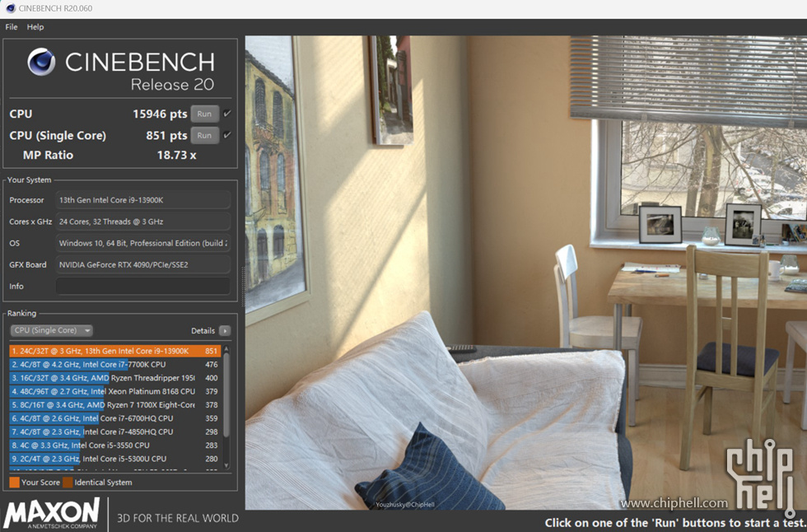
Task: Click the ranking list scroll-down arrow
Action: tap(226, 465)
